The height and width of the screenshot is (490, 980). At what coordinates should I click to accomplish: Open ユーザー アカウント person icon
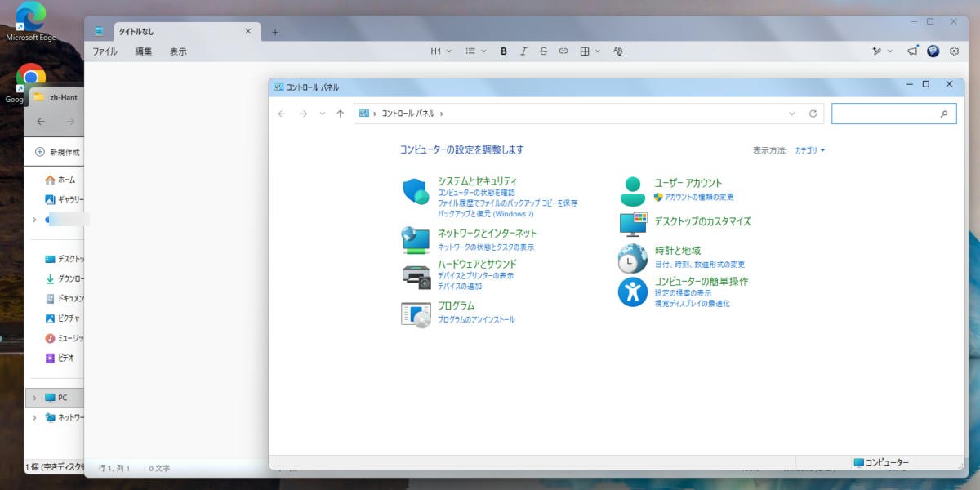click(x=632, y=191)
